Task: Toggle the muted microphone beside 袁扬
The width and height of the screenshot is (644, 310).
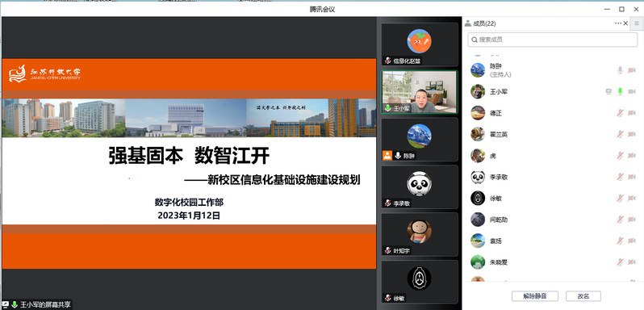Action: click(620, 241)
